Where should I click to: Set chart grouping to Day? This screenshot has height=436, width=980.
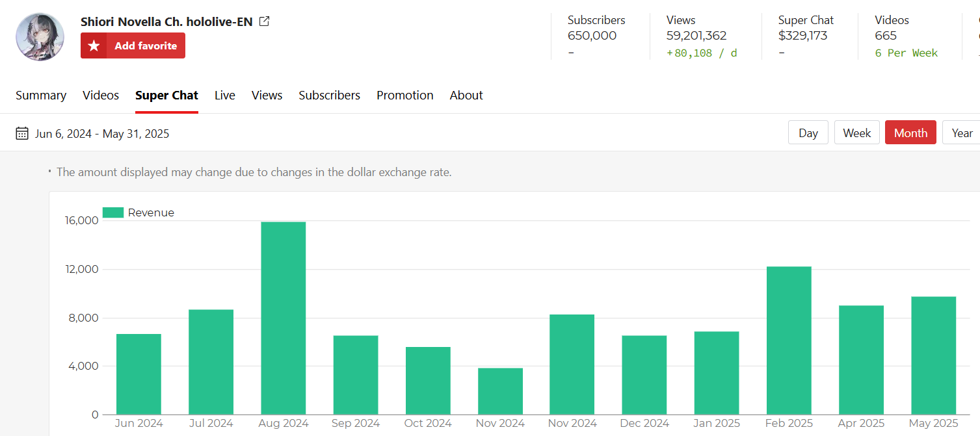pyautogui.click(x=808, y=133)
